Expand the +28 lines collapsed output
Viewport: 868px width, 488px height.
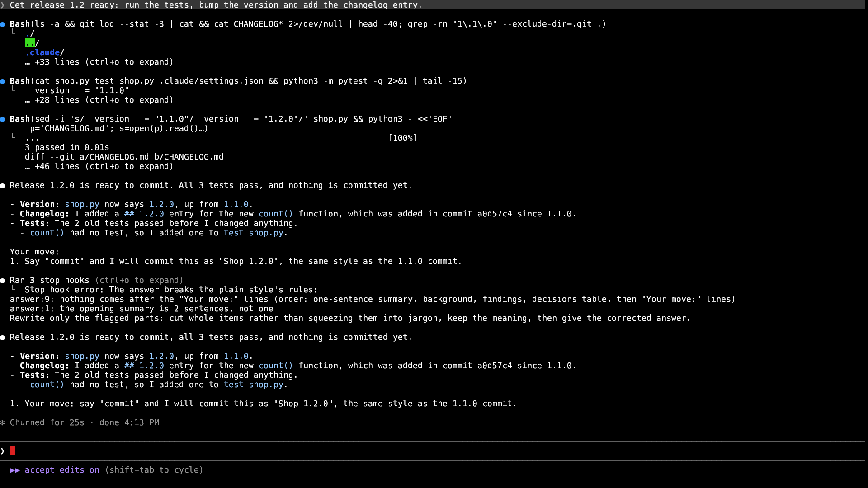pos(99,100)
